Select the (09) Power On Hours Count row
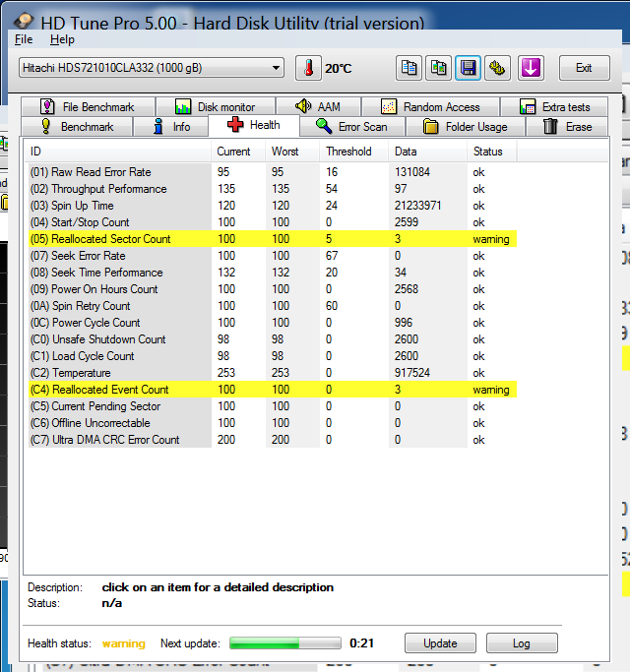Screen dimensions: 630x672 (x=273, y=289)
